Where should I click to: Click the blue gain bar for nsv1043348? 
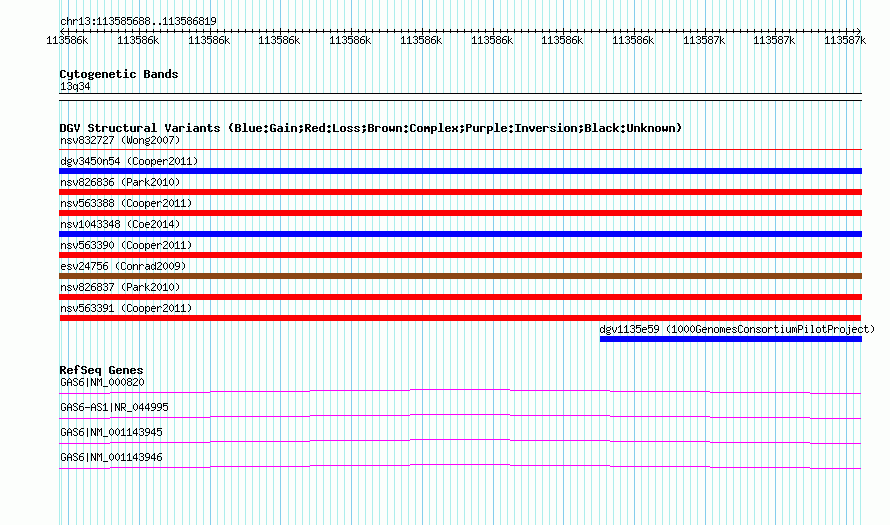[460, 234]
